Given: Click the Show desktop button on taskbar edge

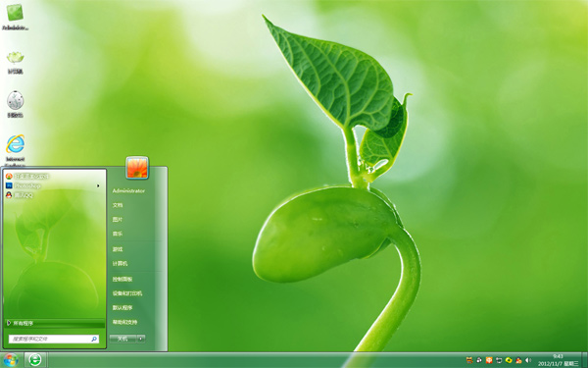Looking at the screenshot, I should (585, 360).
